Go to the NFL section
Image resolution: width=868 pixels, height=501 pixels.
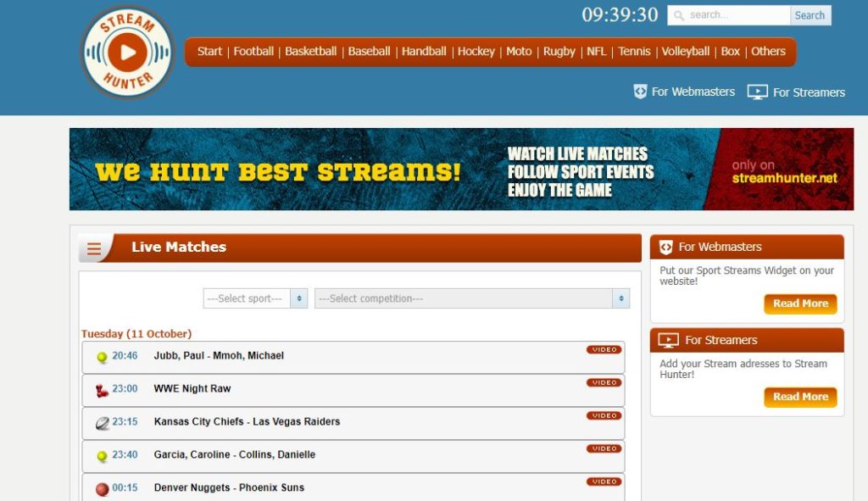(596, 52)
